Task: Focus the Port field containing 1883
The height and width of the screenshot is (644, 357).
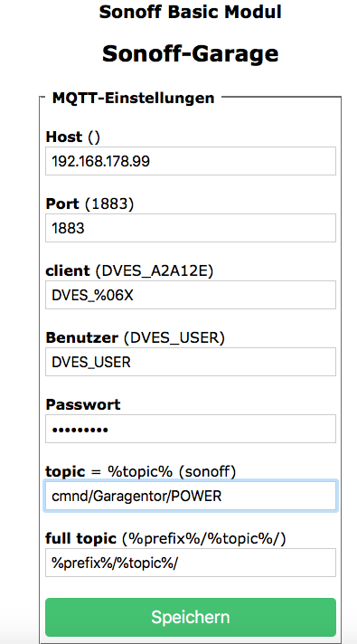Action: pos(191,228)
